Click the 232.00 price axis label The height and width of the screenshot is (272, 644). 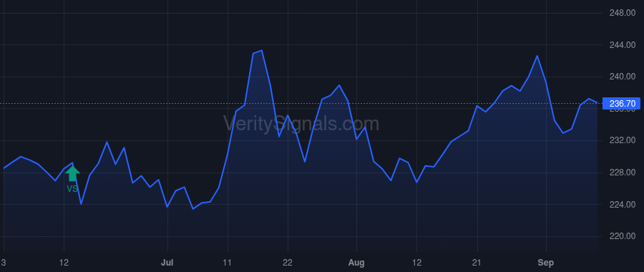click(622, 140)
